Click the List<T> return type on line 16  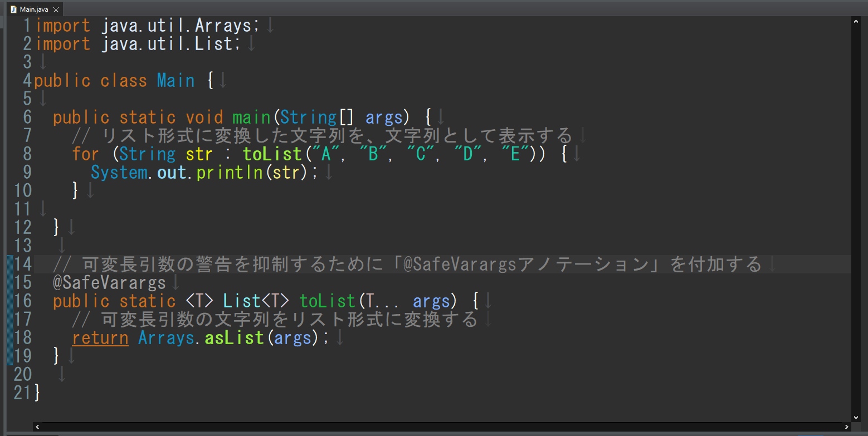point(256,301)
